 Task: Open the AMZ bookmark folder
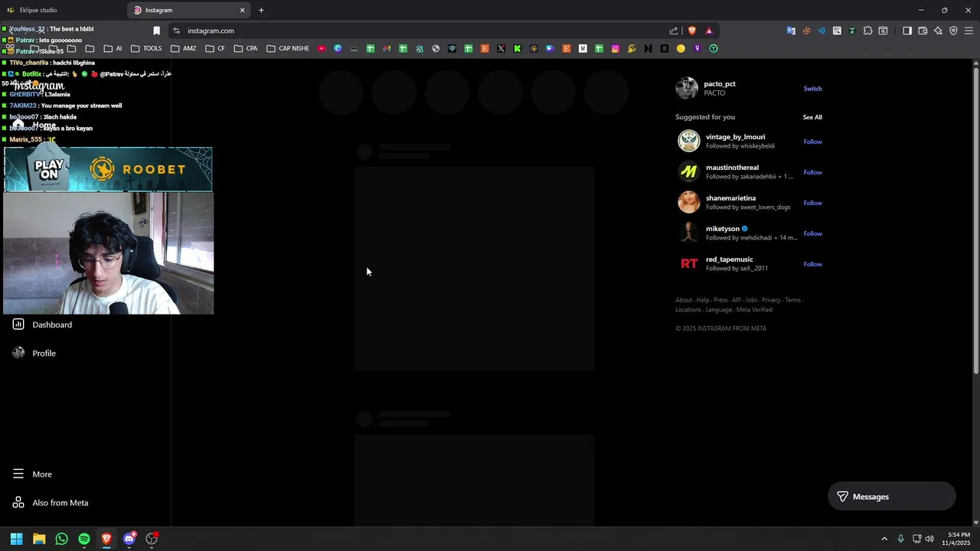click(x=184, y=48)
